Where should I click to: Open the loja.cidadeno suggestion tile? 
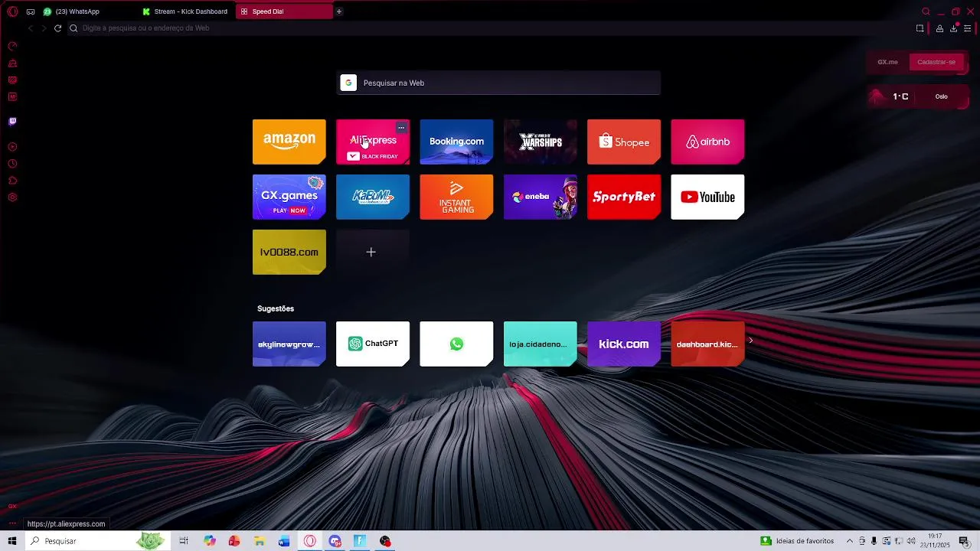[x=541, y=344]
